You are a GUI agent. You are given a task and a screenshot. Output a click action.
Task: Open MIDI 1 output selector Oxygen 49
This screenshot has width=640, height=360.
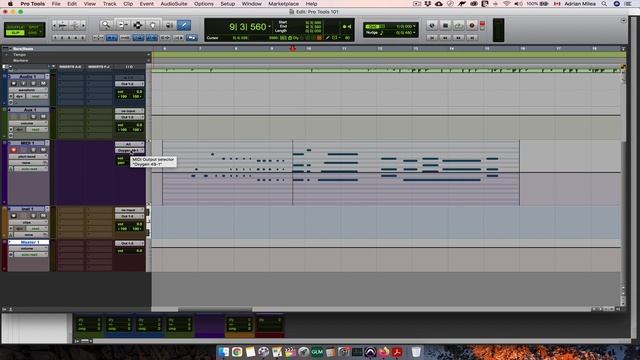coord(129,151)
